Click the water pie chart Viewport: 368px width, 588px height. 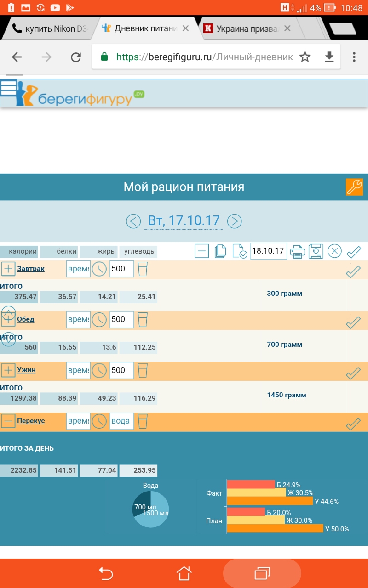pyautogui.click(x=151, y=509)
